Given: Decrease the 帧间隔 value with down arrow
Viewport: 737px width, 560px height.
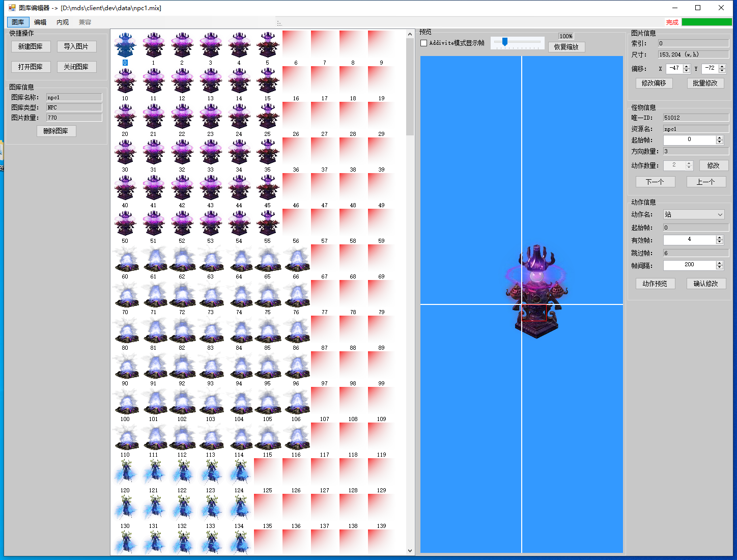Looking at the screenshot, I should coord(719,267).
